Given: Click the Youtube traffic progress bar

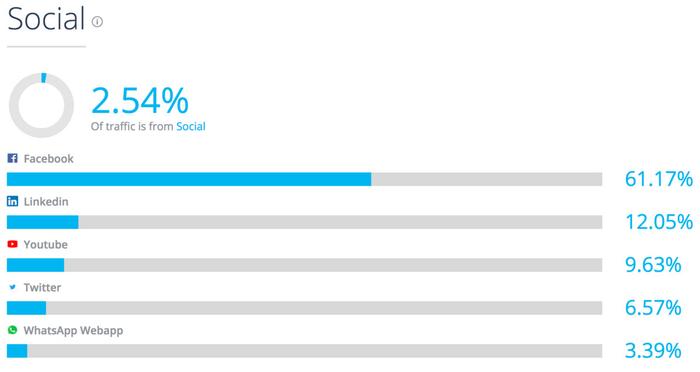Looking at the screenshot, I should tap(304, 265).
